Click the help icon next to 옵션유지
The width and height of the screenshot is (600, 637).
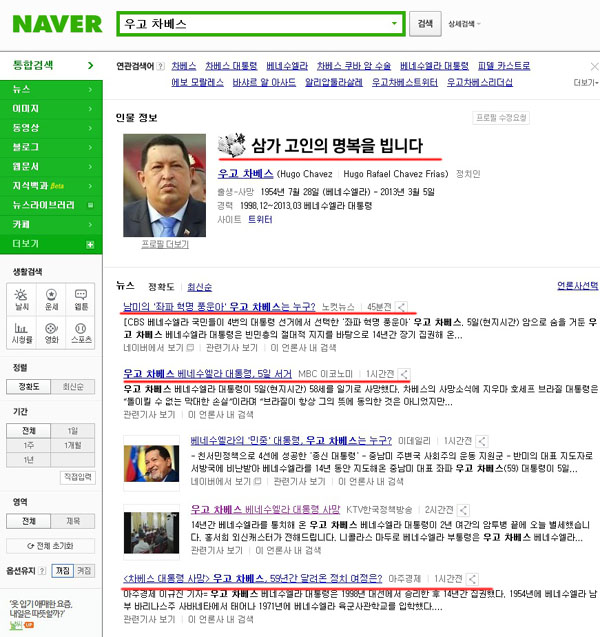point(42,571)
